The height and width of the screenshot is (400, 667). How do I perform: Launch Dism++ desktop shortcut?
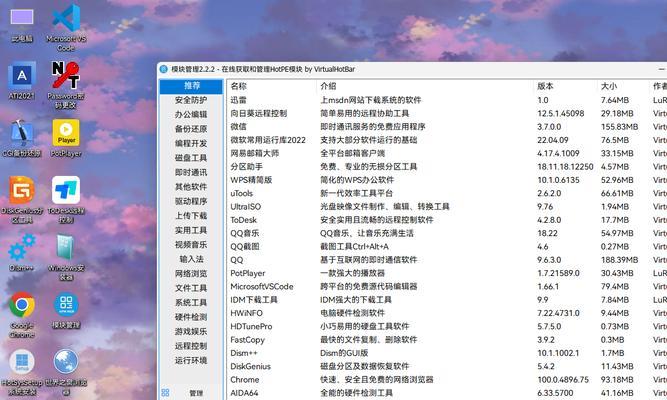pos(21,253)
